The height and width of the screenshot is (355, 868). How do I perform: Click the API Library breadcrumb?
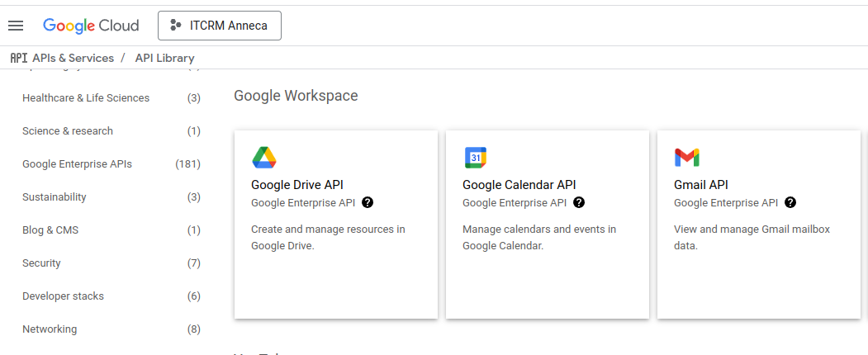[x=165, y=58]
